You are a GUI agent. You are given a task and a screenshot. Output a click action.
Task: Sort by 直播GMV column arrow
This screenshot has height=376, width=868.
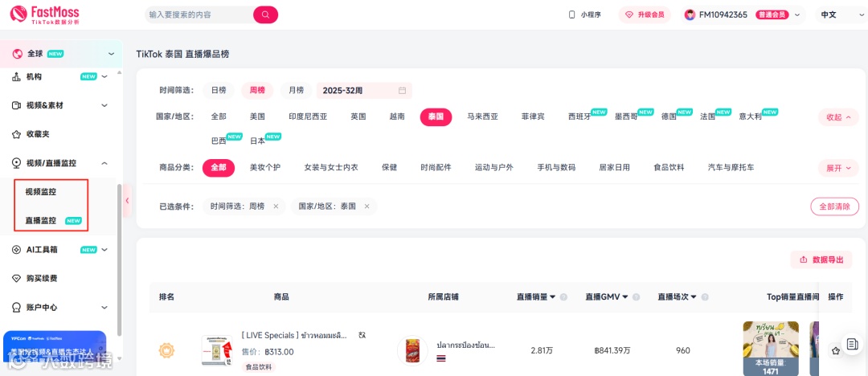[x=625, y=297]
